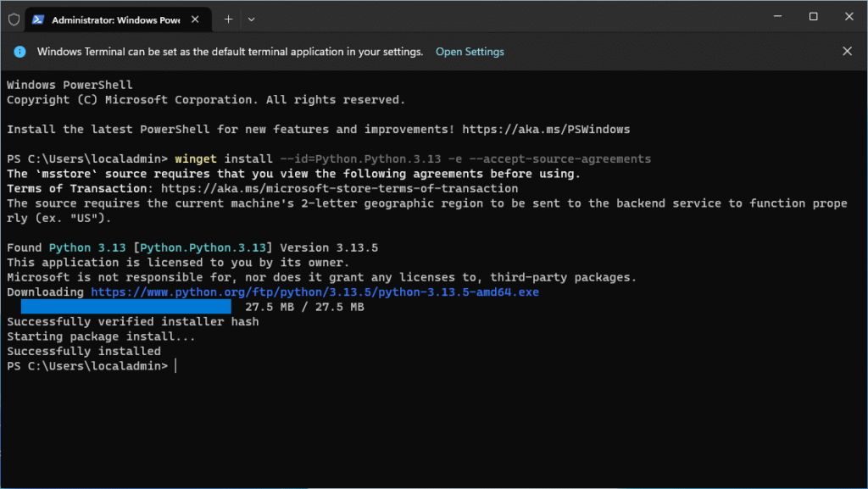Image resolution: width=868 pixels, height=489 pixels.
Task: Close the Administrator PowerShell tab
Action: pyautogui.click(x=198, y=19)
